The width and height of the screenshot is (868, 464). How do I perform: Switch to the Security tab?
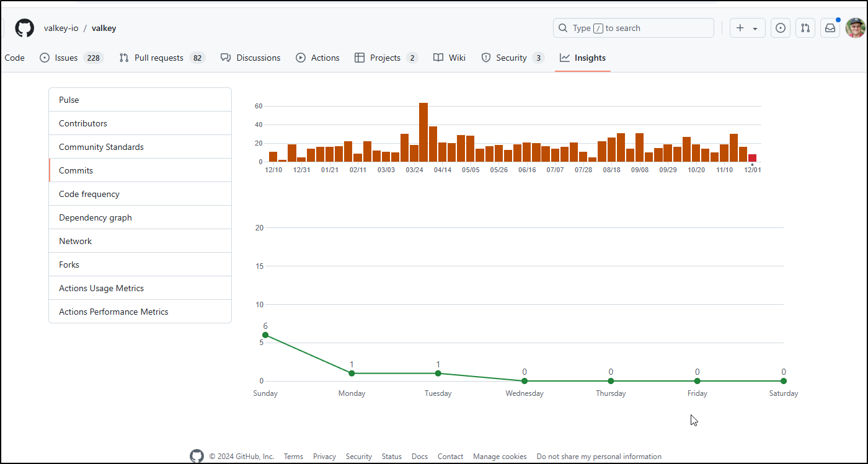(513, 58)
